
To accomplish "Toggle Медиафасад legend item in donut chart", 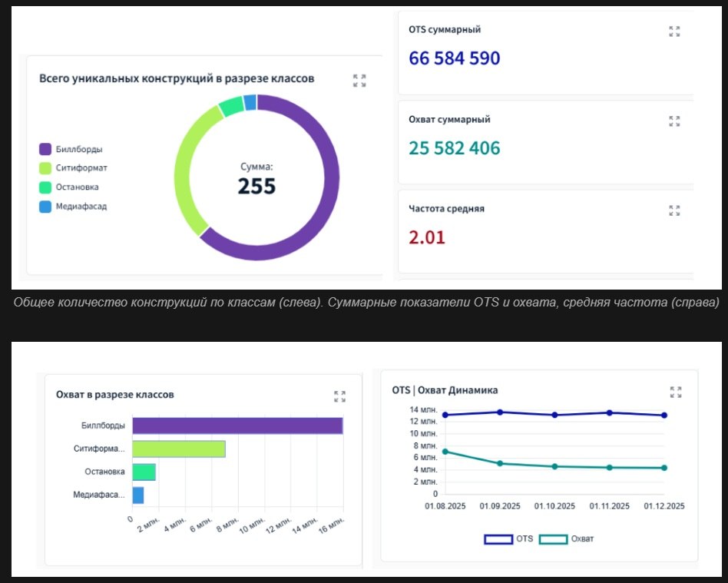I will coord(74,207).
